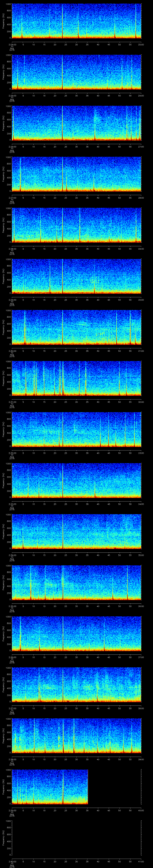Screen dimensions: 153x868
Task: Select the spectrogram panel starting at 2:31:00
Action: click(x=76, y=378)
